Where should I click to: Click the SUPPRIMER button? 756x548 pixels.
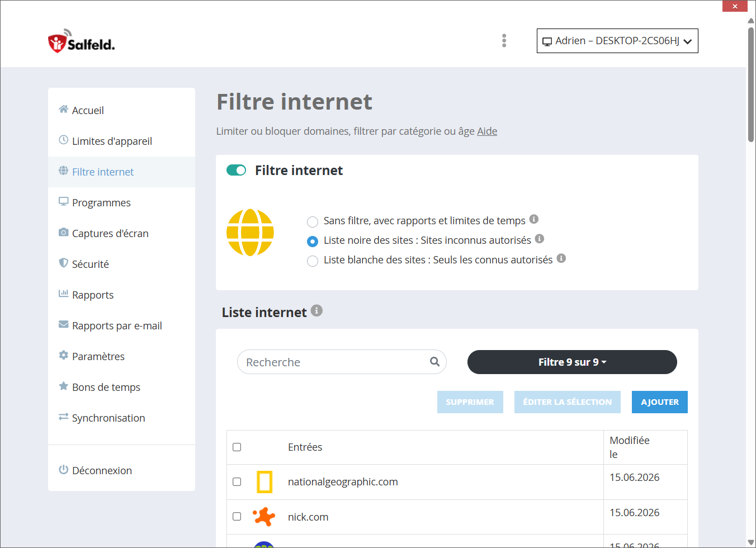470,402
